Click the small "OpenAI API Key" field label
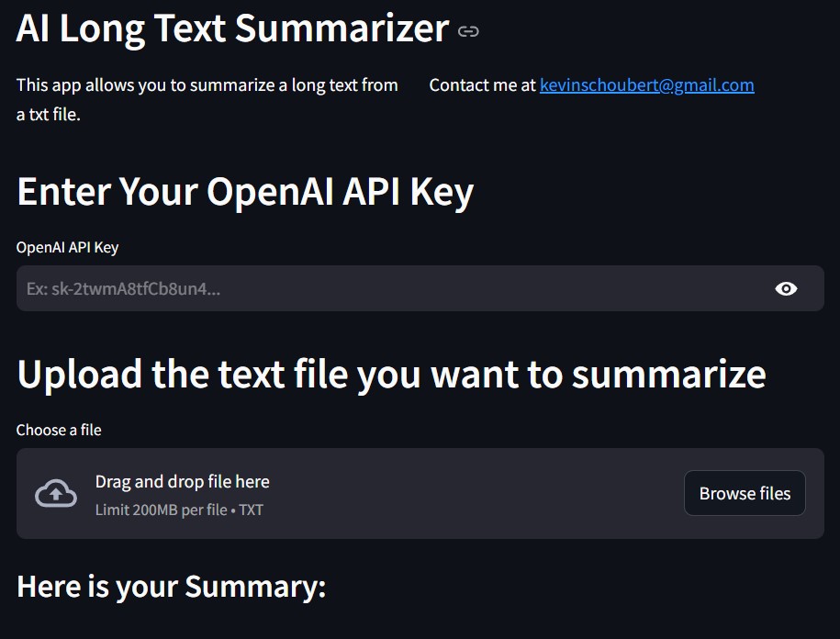The image size is (840, 639). click(x=67, y=247)
